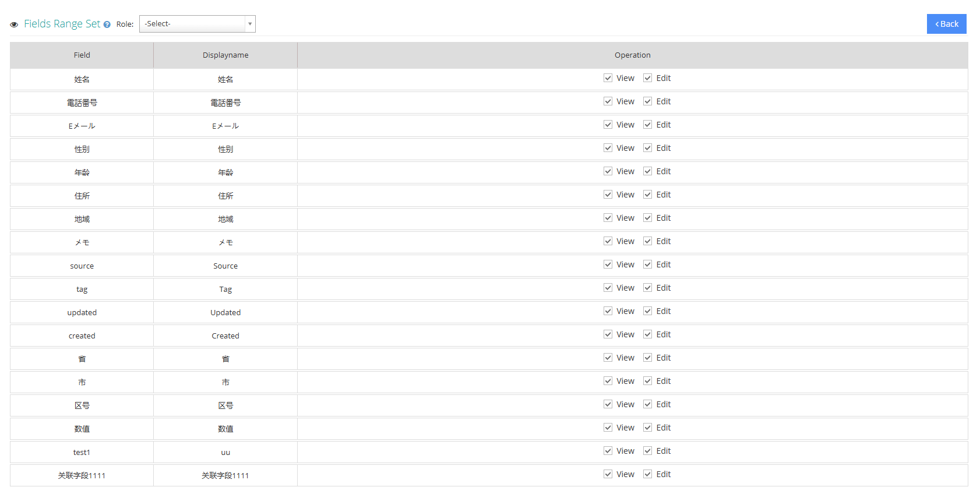Click the Operation column header

(633, 55)
